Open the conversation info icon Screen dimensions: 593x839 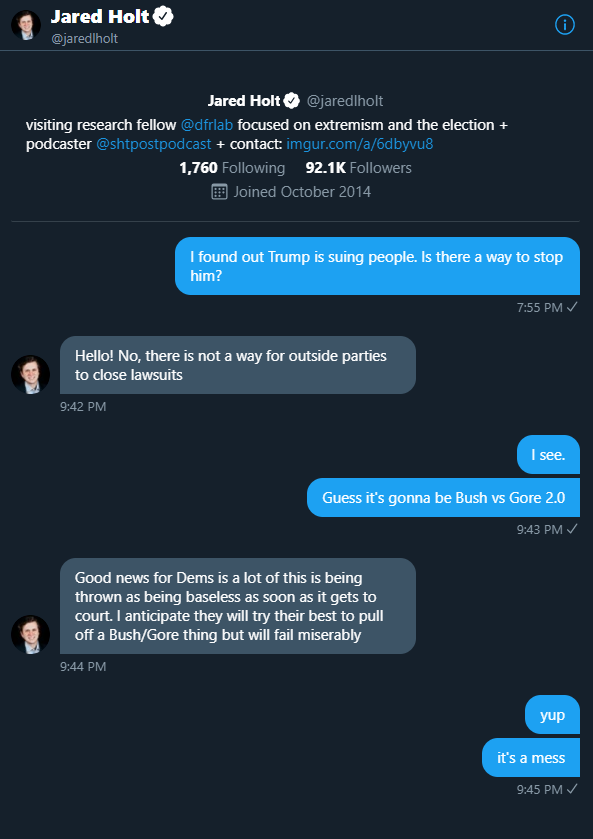pyautogui.click(x=565, y=25)
